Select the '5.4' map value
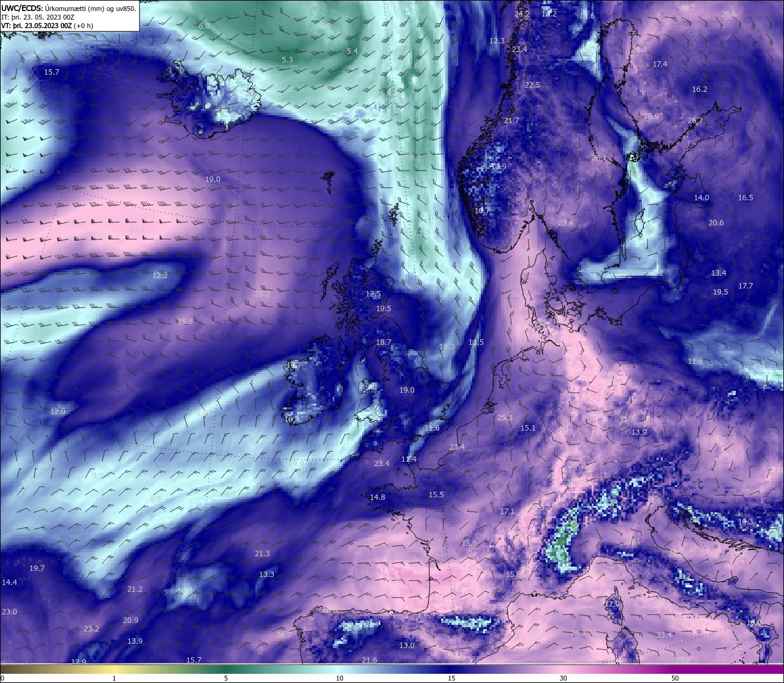The width and height of the screenshot is (784, 683). click(352, 51)
